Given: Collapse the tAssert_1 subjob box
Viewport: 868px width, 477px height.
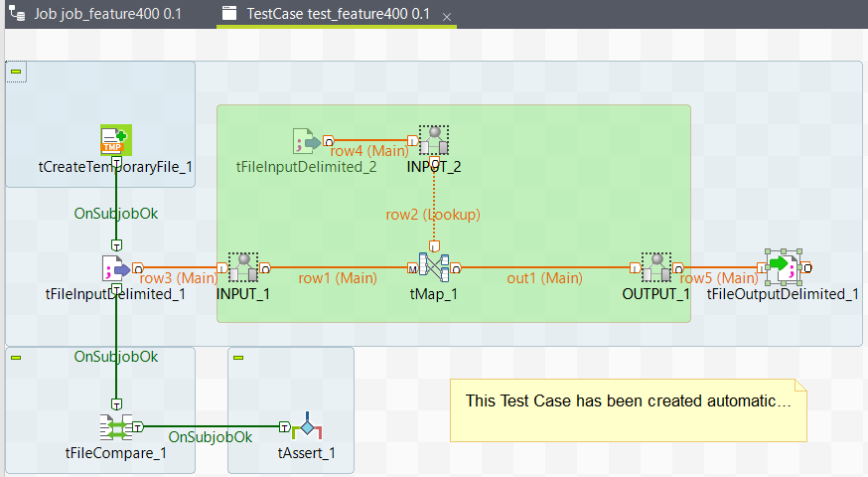Looking at the screenshot, I should click(x=238, y=356).
